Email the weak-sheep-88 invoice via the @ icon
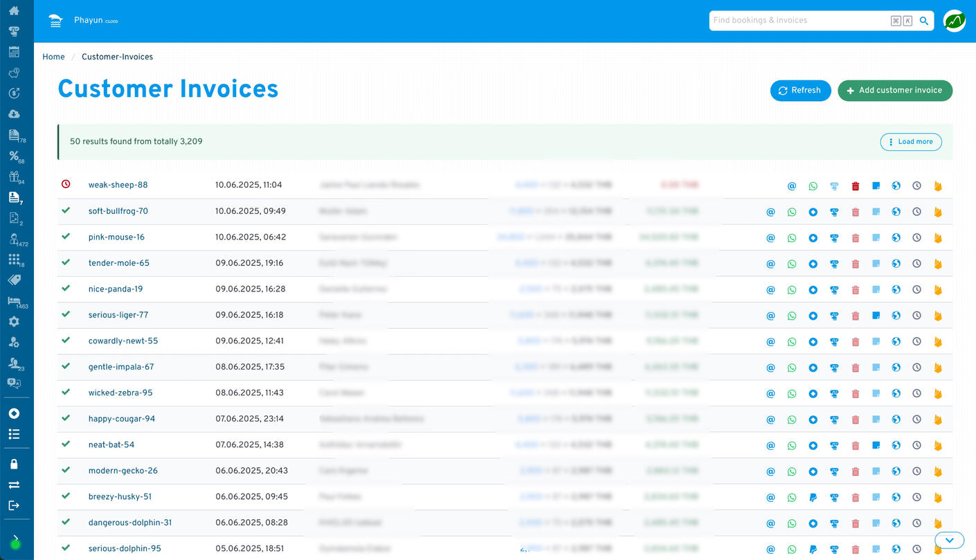The height and width of the screenshot is (560, 976). (x=792, y=186)
